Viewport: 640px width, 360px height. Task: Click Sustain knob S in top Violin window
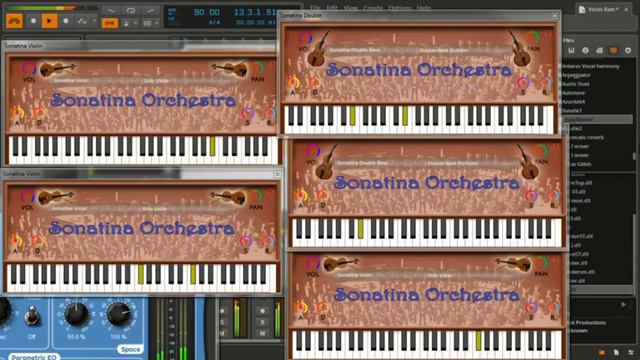[x=247, y=114]
